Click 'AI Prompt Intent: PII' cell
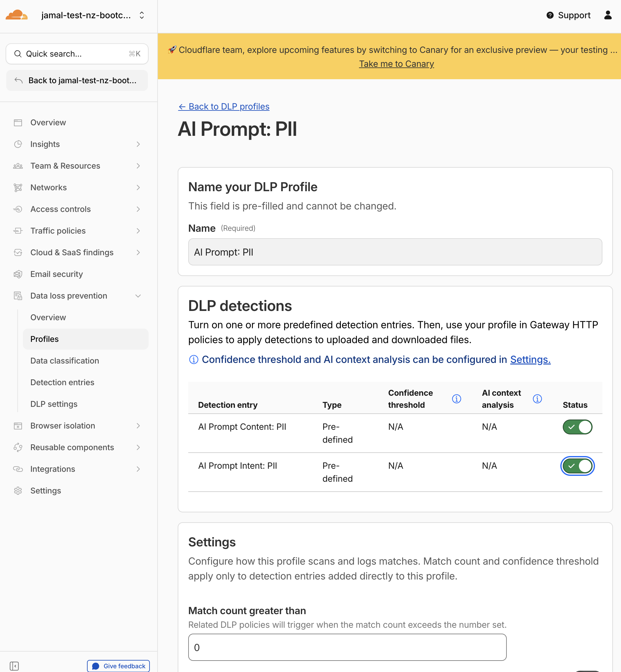 [237, 466]
